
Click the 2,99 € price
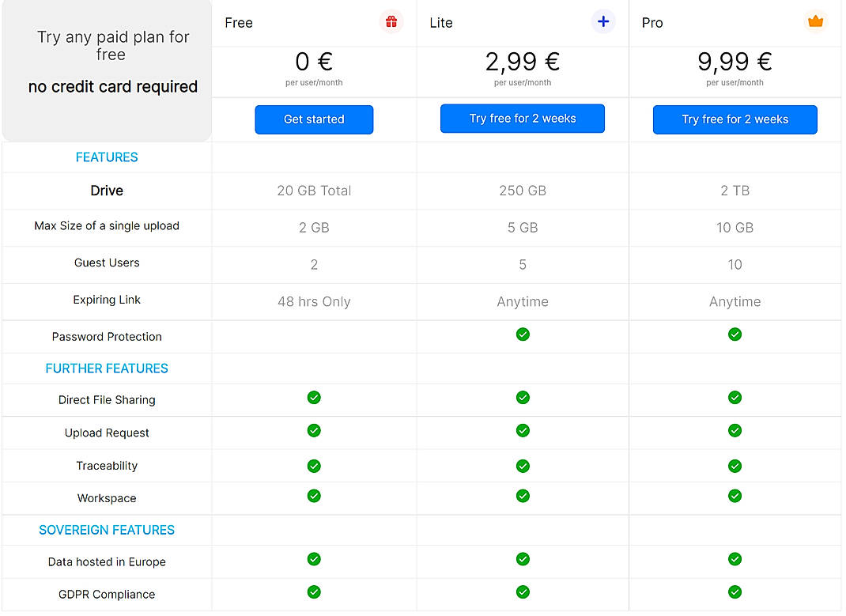tap(523, 62)
